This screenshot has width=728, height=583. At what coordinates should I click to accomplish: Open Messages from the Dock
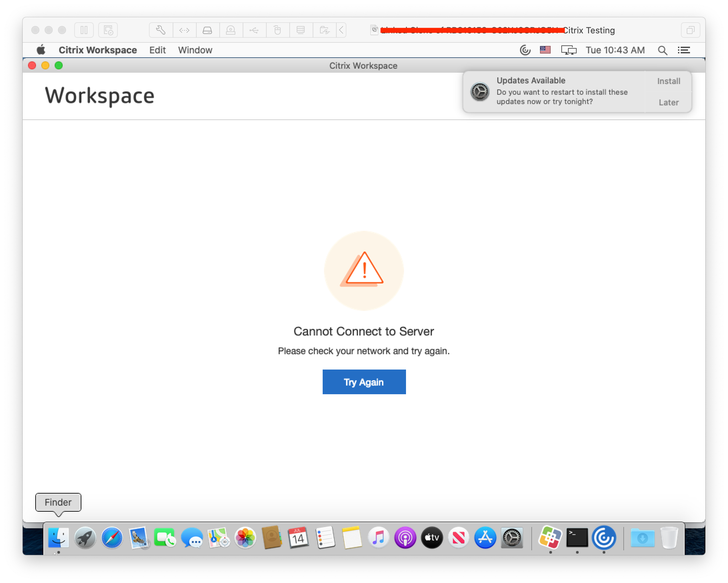192,537
